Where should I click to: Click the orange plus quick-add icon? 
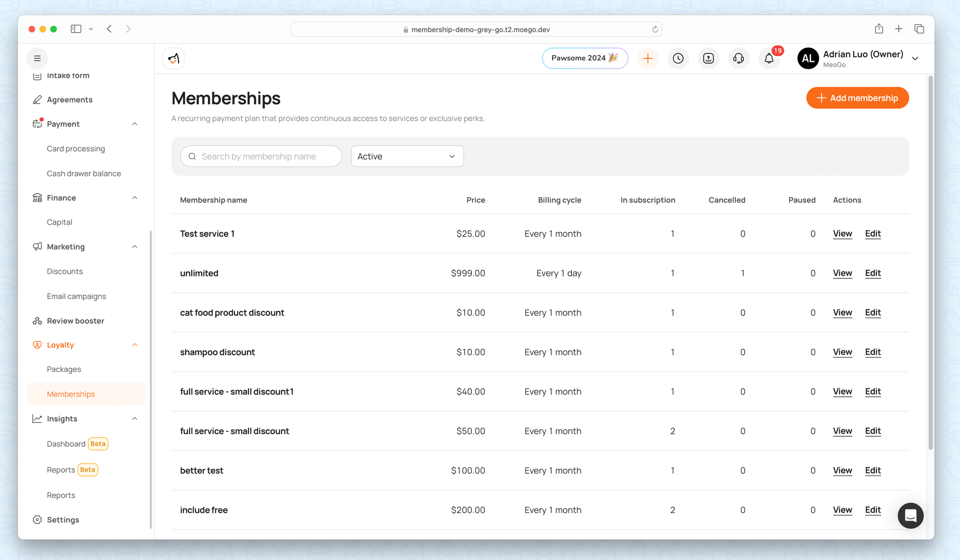[x=648, y=59]
